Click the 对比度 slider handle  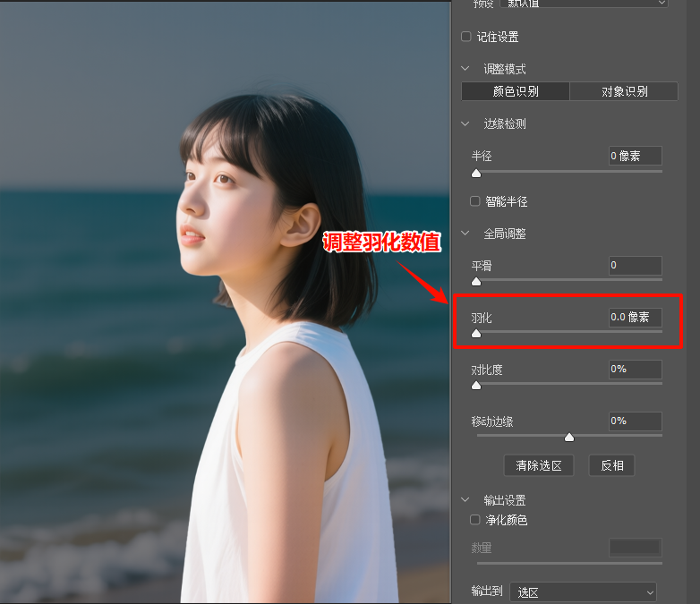[476, 386]
